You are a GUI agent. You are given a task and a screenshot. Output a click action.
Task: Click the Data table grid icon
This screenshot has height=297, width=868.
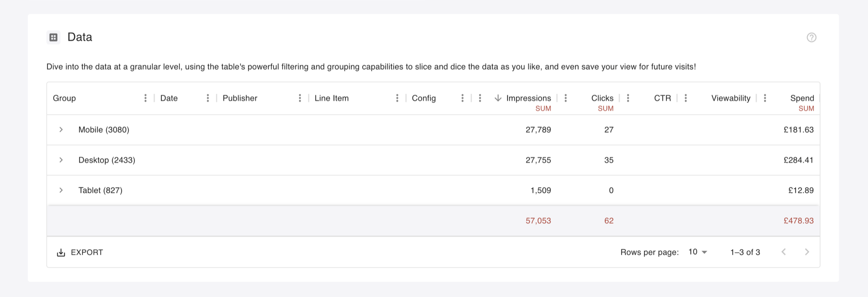53,37
